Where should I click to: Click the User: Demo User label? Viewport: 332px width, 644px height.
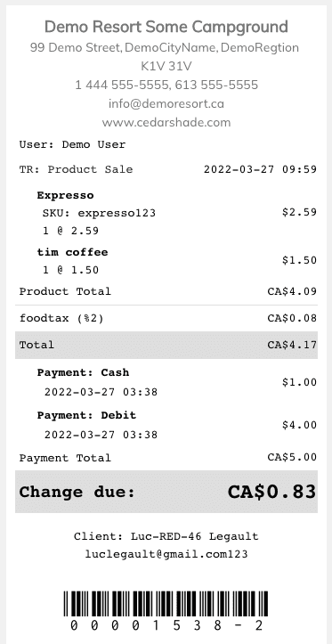point(72,144)
